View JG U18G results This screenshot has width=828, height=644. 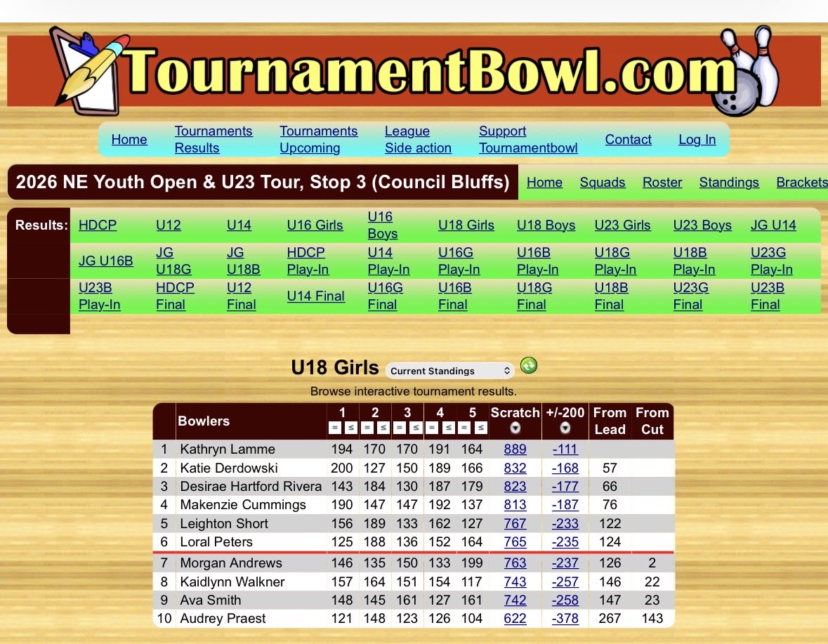pos(173,261)
